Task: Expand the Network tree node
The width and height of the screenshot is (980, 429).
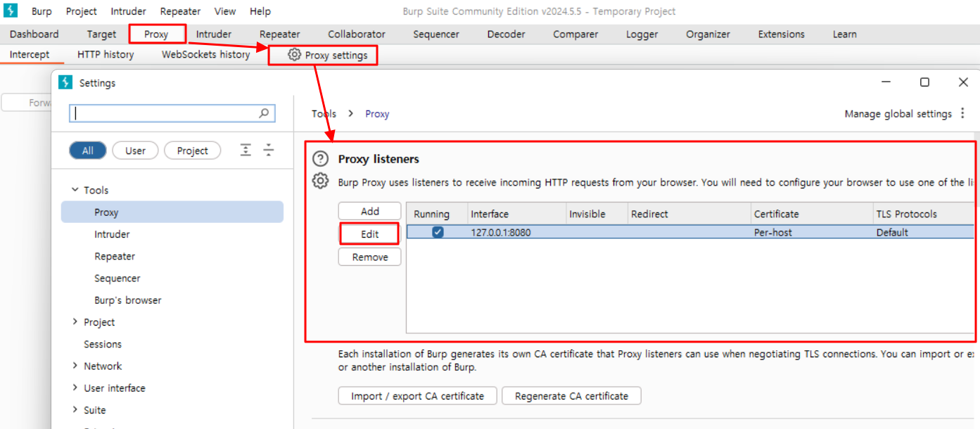Action: click(x=75, y=366)
